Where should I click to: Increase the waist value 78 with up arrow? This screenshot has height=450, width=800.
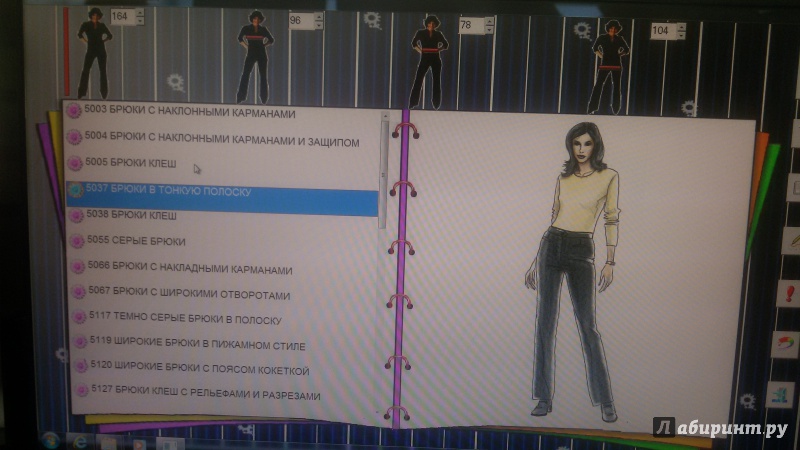pos(490,21)
